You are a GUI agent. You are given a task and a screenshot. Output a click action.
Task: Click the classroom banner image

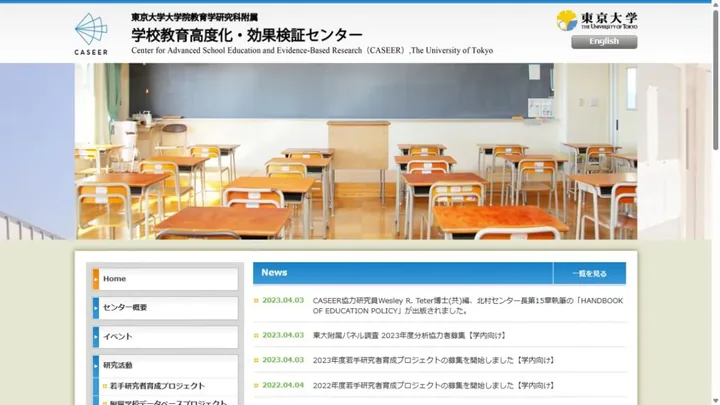click(x=356, y=151)
